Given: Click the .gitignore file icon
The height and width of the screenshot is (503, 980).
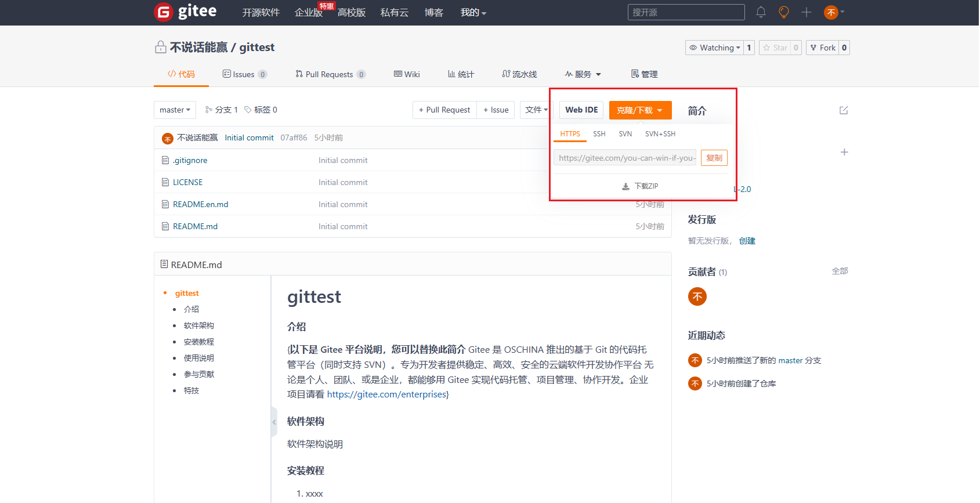Looking at the screenshot, I should [x=165, y=160].
